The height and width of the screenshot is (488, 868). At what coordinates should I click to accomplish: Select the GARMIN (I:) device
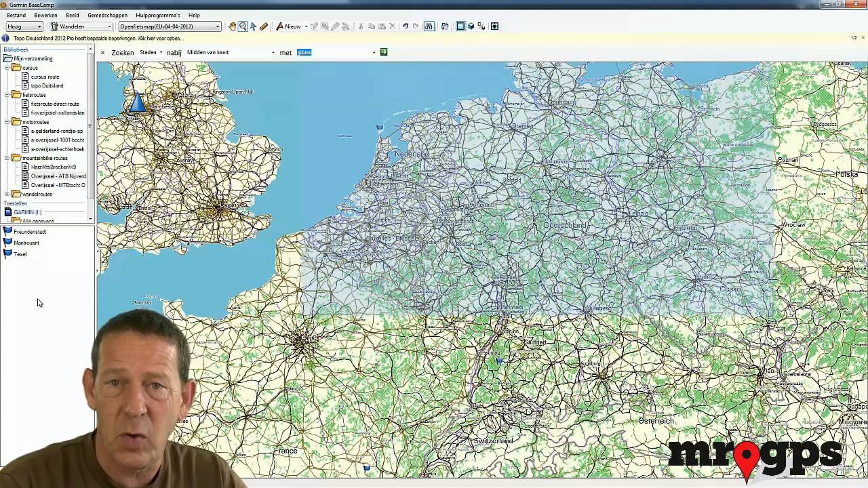27,212
